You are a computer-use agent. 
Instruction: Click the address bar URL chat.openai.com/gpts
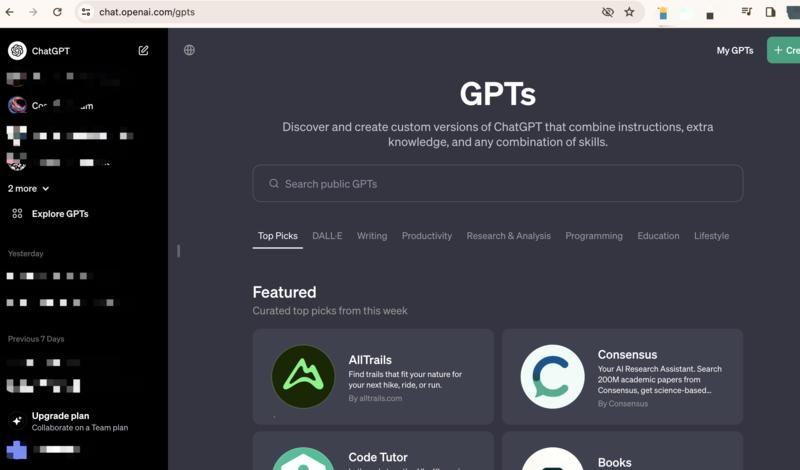[x=147, y=12]
